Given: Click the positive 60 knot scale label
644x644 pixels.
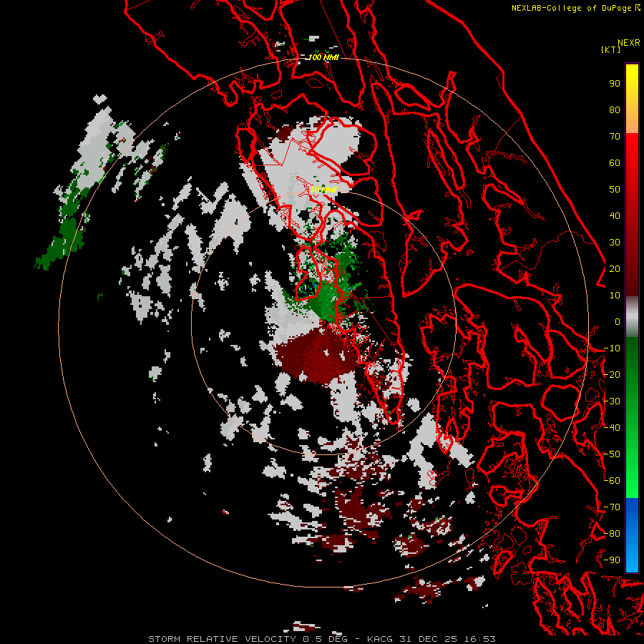Looking at the screenshot, I should [615, 163].
